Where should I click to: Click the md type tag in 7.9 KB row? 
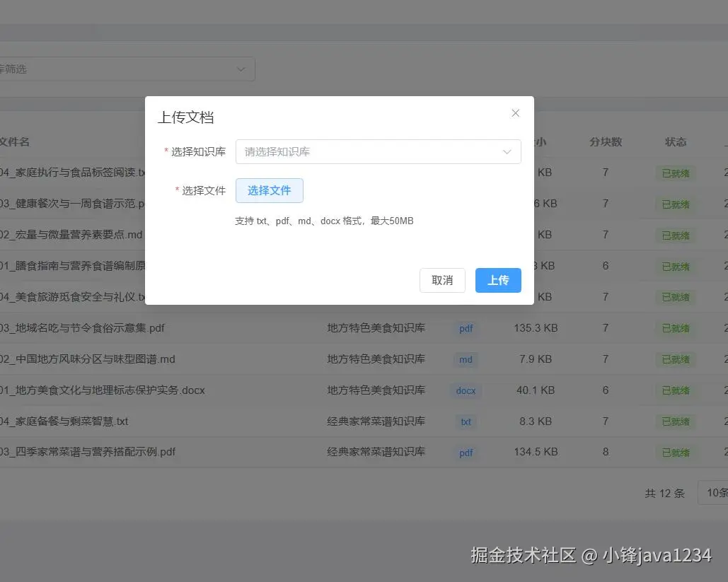[466, 360]
